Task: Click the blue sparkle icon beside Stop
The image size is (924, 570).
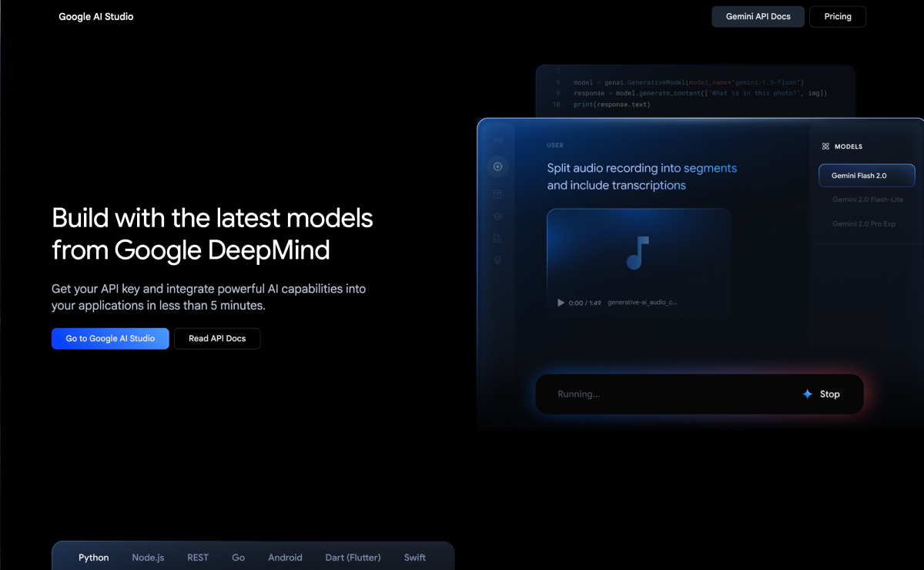Action: pos(808,394)
